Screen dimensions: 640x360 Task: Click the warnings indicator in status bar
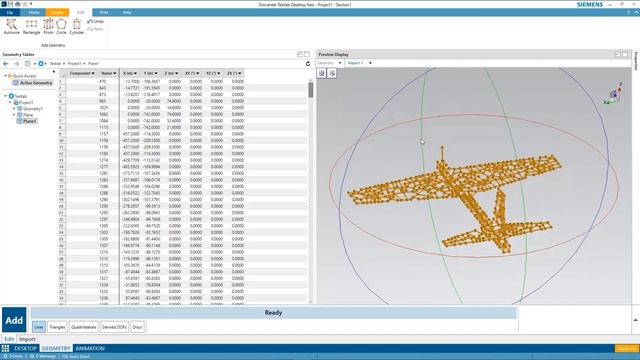pyautogui.click(x=43, y=356)
